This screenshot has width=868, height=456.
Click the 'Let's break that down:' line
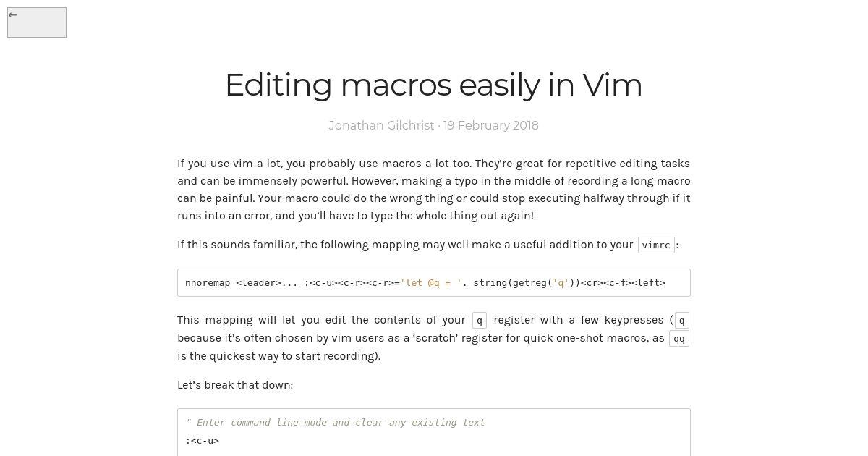pyautogui.click(x=235, y=385)
